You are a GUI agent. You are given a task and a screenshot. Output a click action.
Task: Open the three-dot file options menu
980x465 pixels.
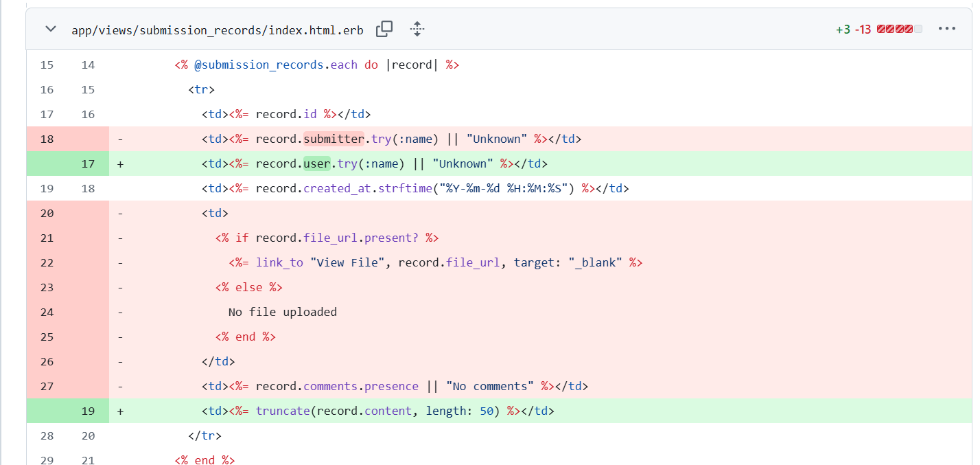(x=946, y=29)
